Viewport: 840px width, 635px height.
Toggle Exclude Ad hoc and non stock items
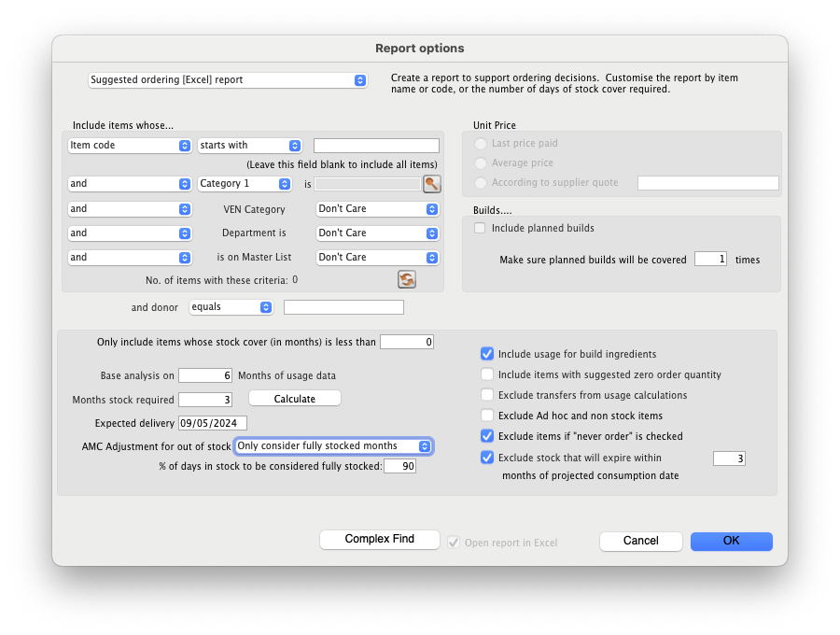coord(486,416)
